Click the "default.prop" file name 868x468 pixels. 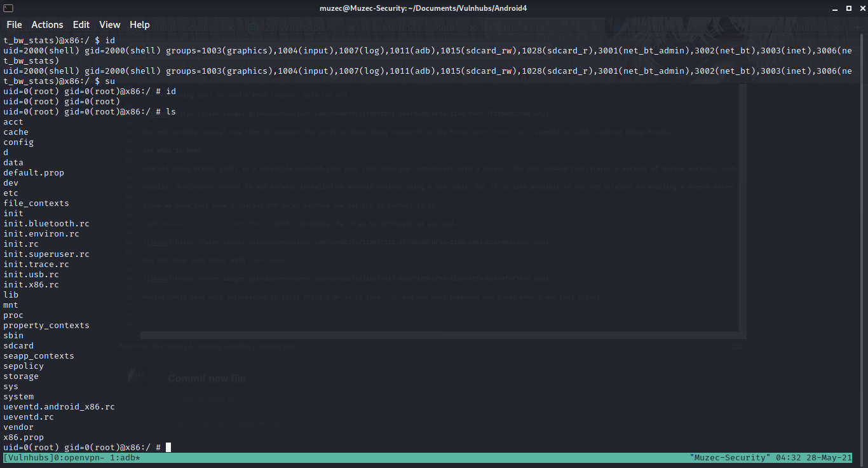34,173
